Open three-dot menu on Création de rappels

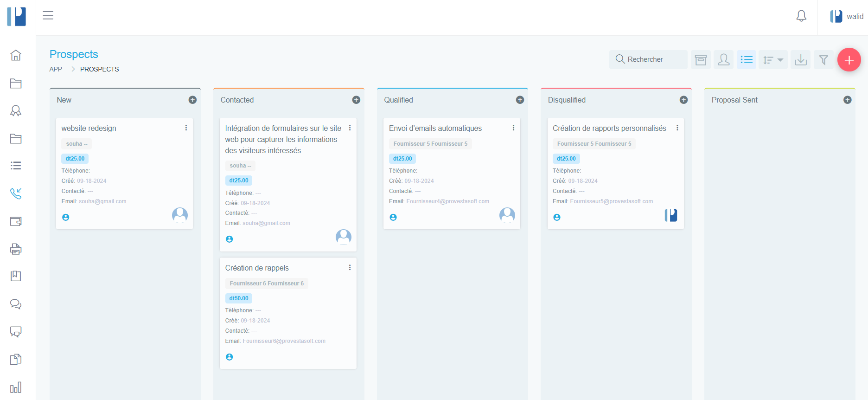(350, 268)
